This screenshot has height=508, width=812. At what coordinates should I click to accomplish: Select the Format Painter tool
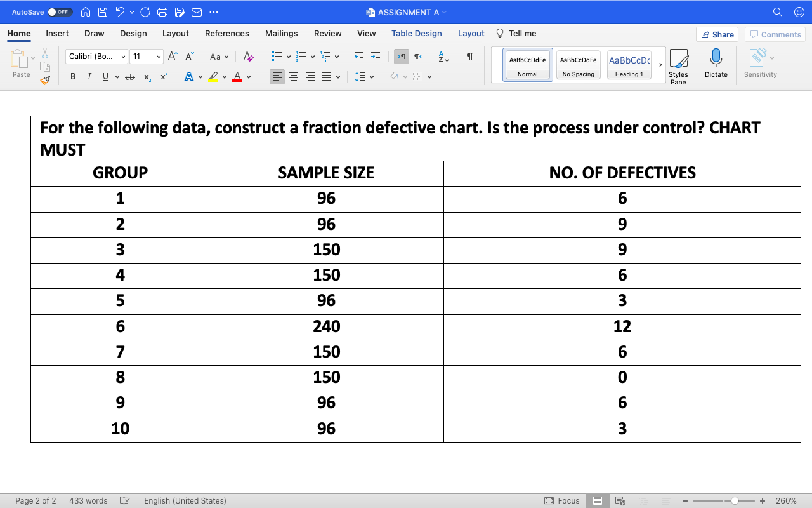[45, 80]
